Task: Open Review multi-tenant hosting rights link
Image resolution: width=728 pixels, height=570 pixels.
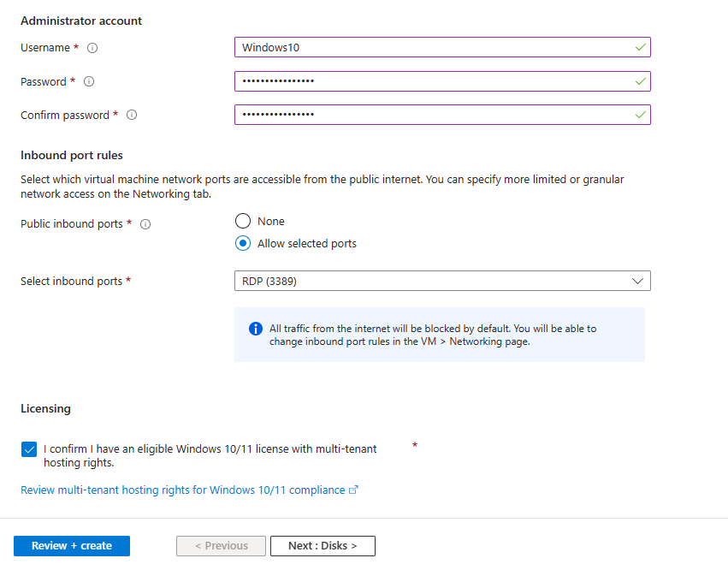Action: pyautogui.click(x=183, y=490)
